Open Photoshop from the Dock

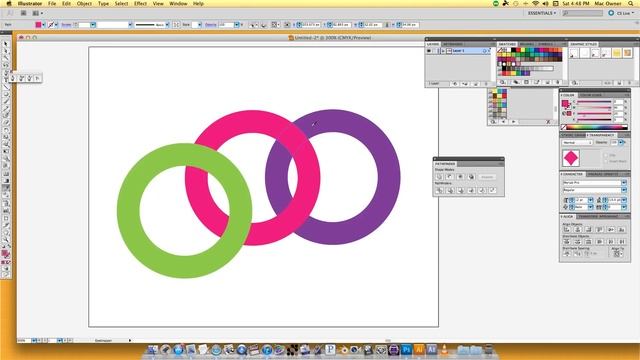pos(406,350)
